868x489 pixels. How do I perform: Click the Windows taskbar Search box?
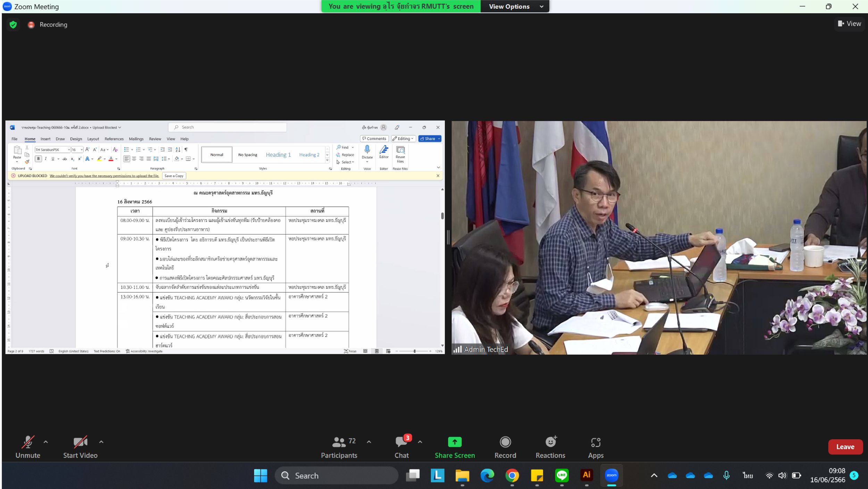point(336,475)
